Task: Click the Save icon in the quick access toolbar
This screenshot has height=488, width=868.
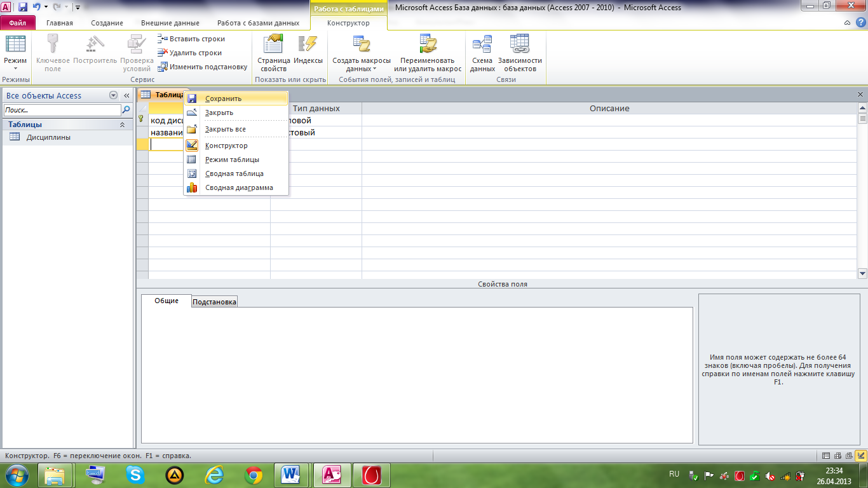Action: (23, 8)
